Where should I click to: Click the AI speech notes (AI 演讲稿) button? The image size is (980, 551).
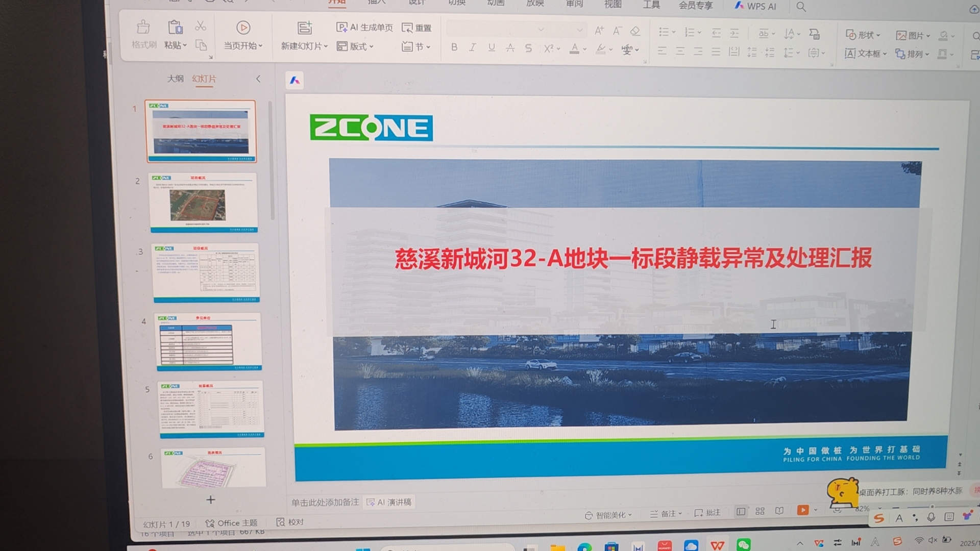pos(389,503)
